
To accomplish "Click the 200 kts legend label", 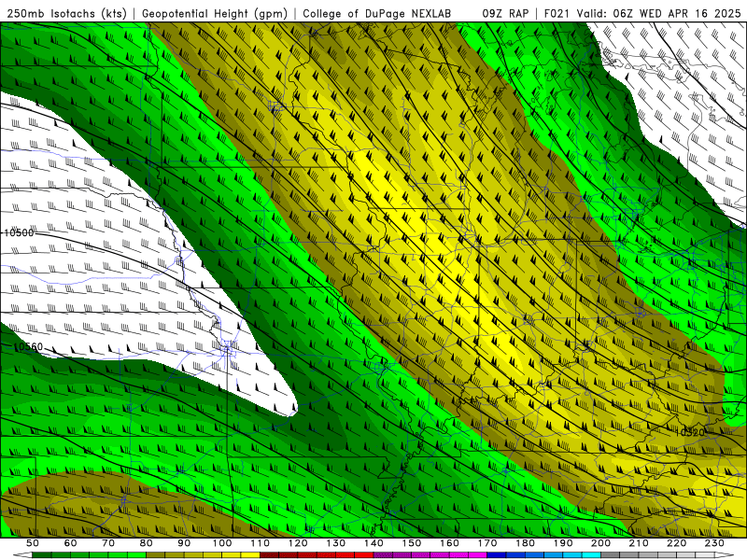I will (x=600, y=543).
